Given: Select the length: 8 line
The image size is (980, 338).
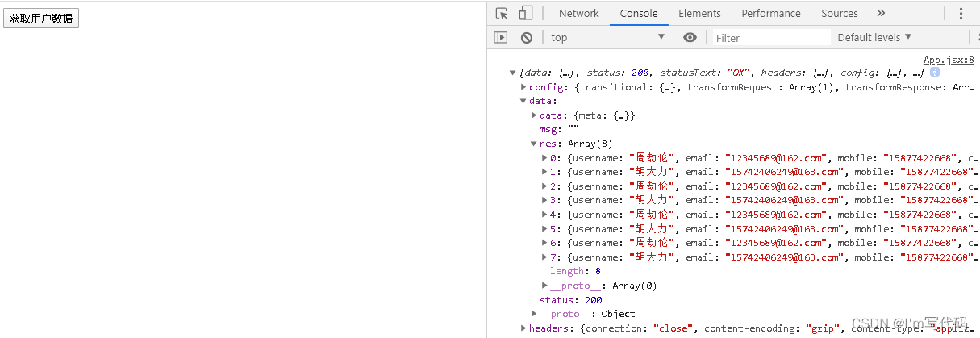Looking at the screenshot, I should coord(575,271).
